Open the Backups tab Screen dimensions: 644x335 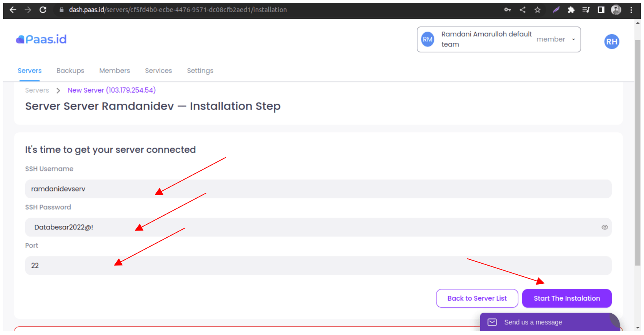[70, 71]
